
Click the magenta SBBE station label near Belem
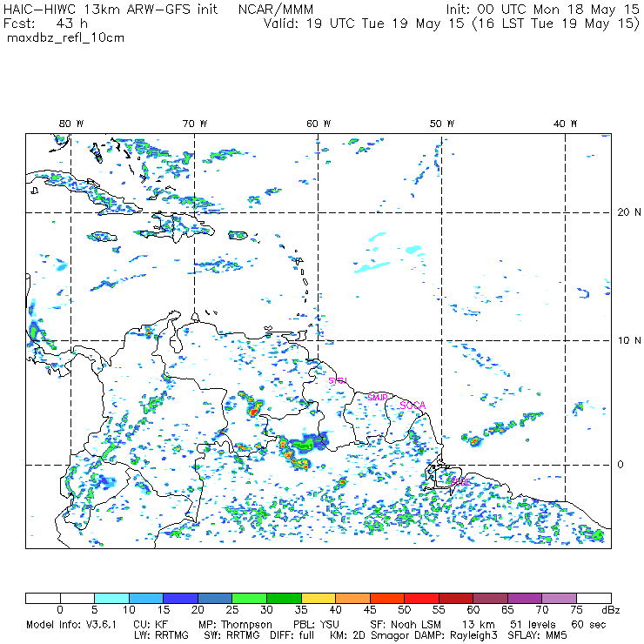tap(461, 482)
